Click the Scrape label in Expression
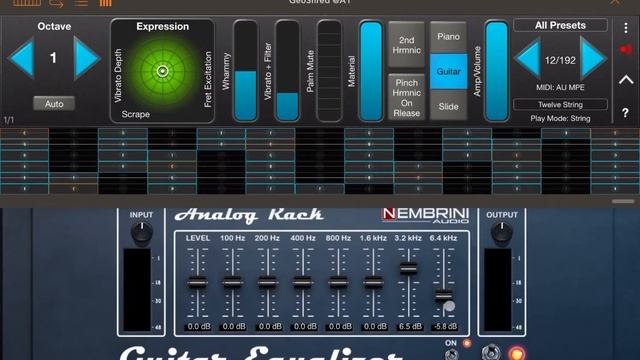 click(x=136, y=114)
